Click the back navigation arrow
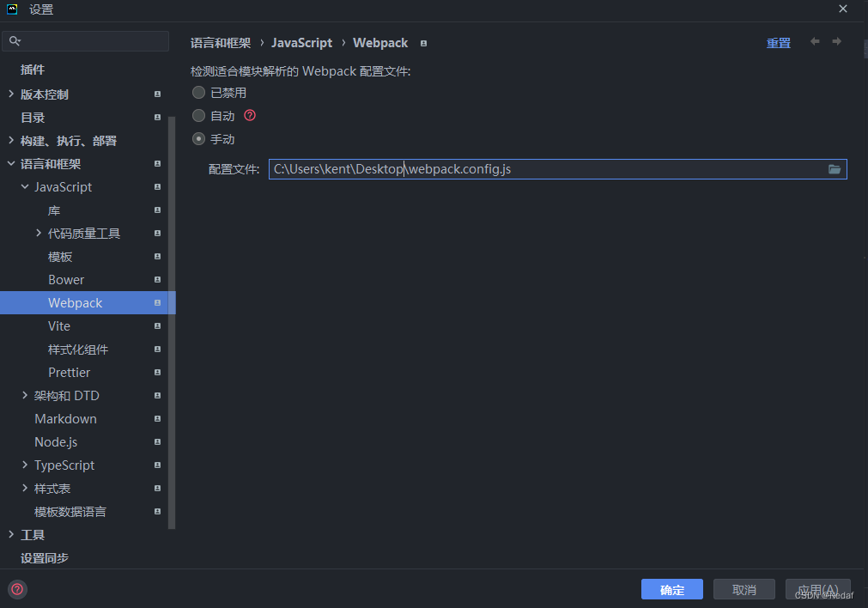868x608 pixels. (814, 41)
